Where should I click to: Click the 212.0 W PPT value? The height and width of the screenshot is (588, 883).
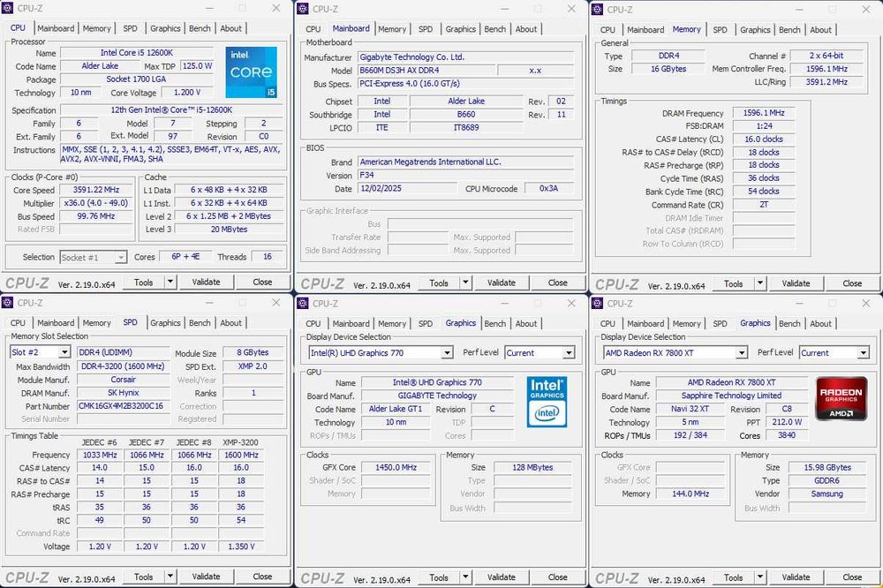coord(787,421)
